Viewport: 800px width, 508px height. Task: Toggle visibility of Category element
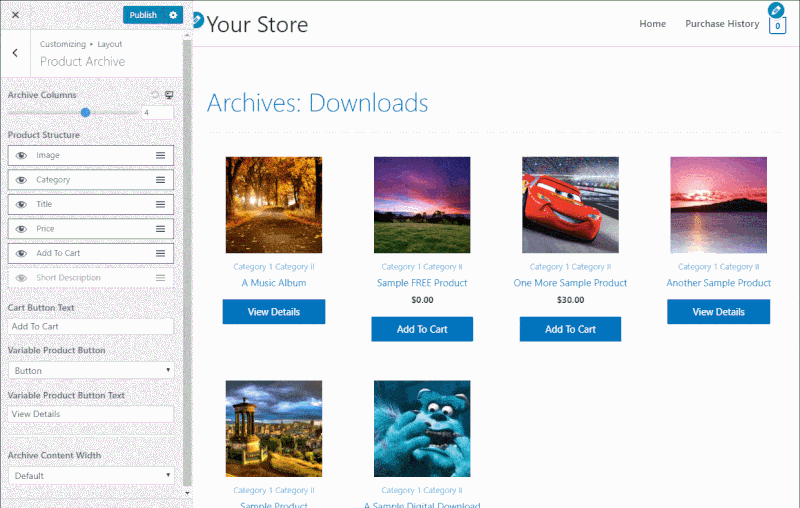click(x=21, y=180)
